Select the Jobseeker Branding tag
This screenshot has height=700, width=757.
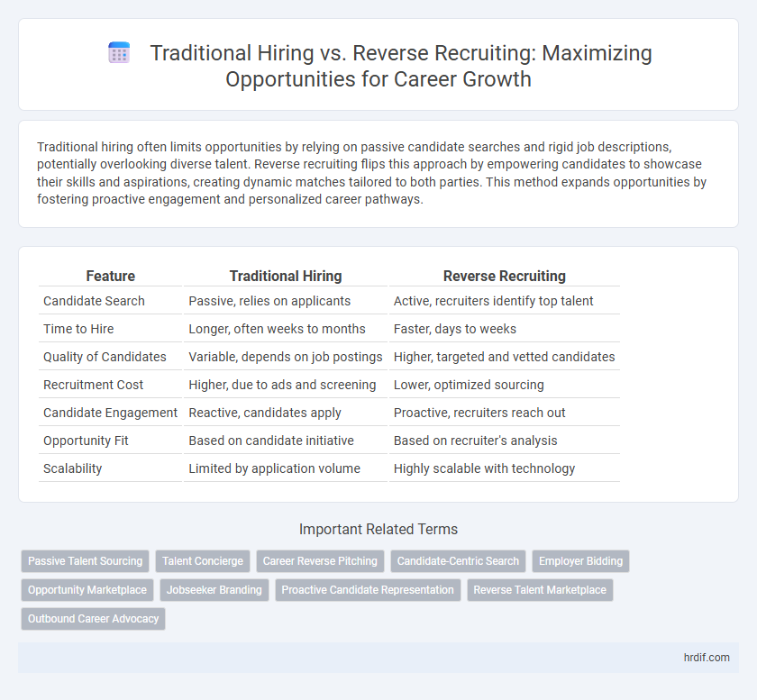(214, 590)
